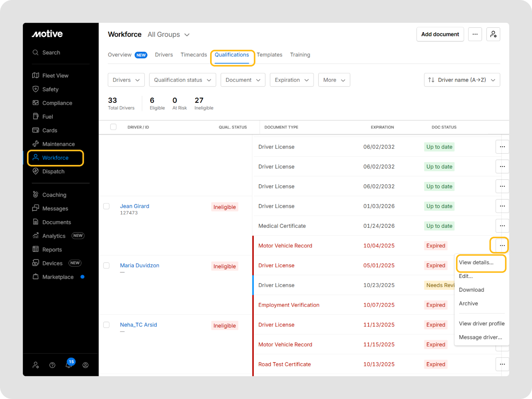Open the user profile icon in sidebar footer
The height and width of the screenshot is (399, 532).
tap(85, 365)
